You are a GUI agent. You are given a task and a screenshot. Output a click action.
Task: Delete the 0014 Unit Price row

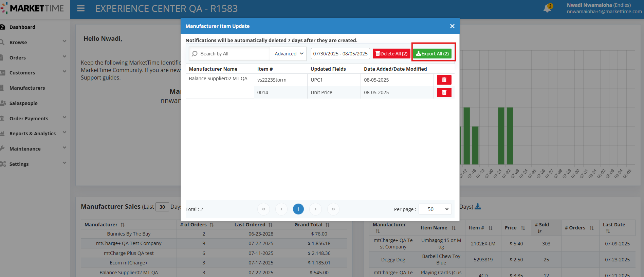[444, 92]
